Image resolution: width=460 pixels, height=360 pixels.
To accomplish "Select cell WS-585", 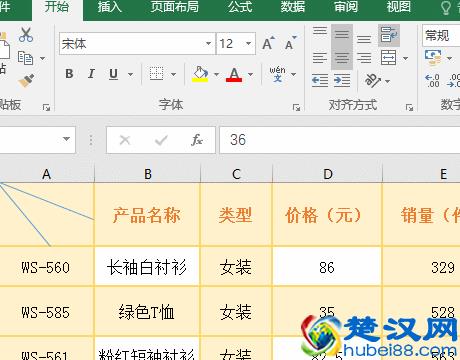I will point(47,312).
